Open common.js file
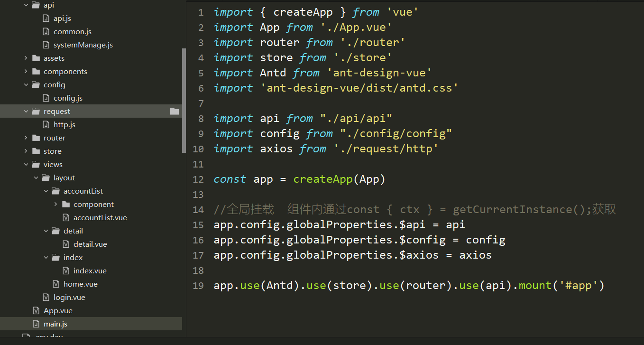The image size is (644, 345). (73, 32)
